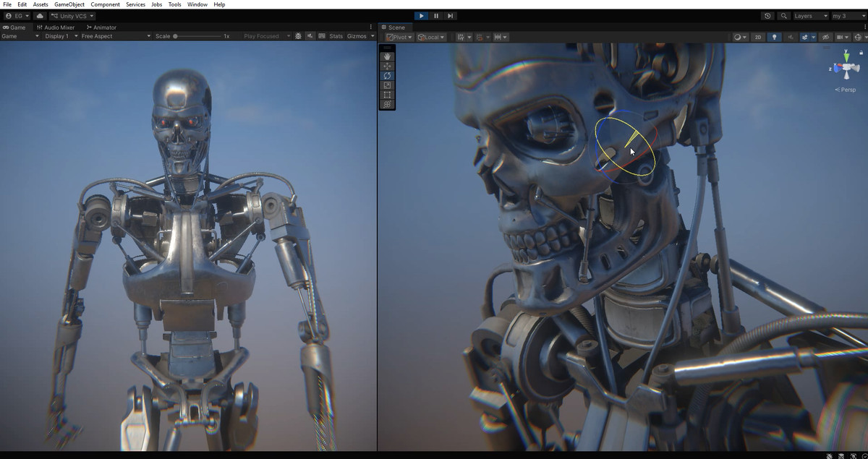The height and width of the screenshot is (459, 868).
Task: Open the Pivot handle position dropdown
Action: pyautogui.click(x=399, y=37)
